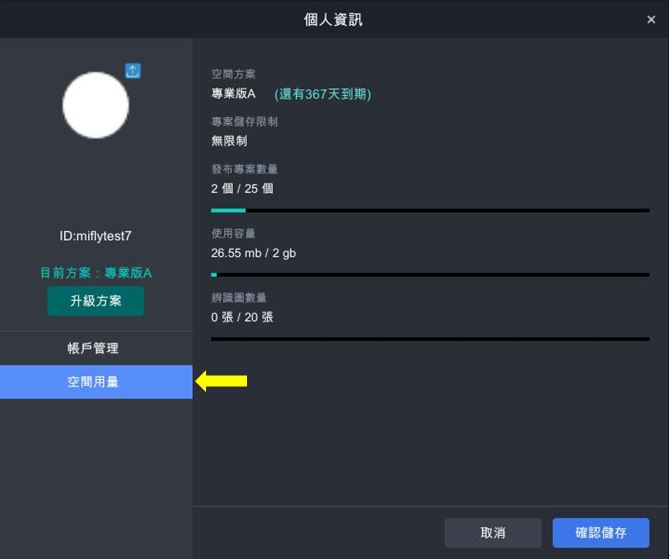Click the 發布專案數量 label
Screen dimensions: 670x559
244,169
